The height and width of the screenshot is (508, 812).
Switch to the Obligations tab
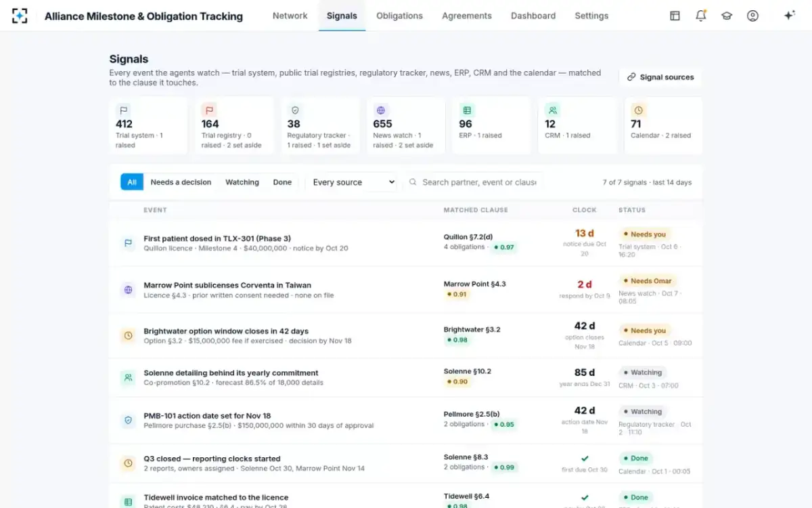(399, 16)
